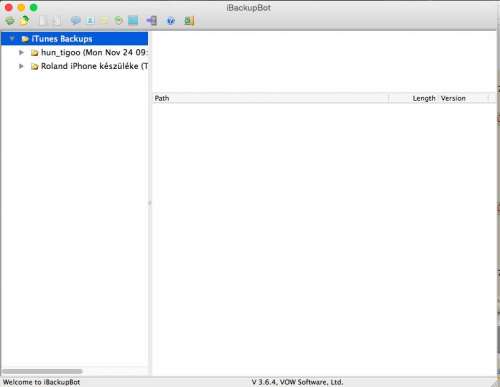Sort by the Length column header
Image resolution: width=500 pixels, height=387 pixels.
pos(414,98)
